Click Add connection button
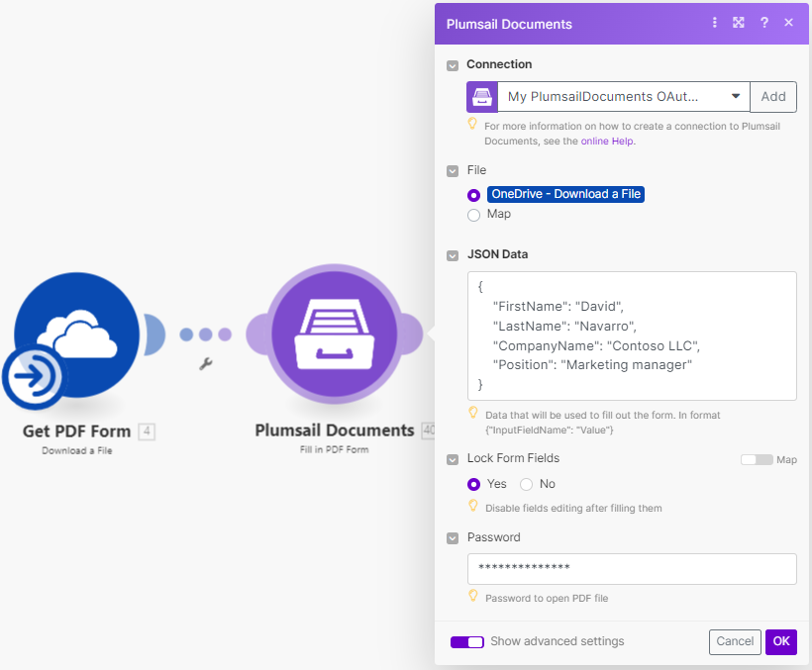This screenshot has height=670, width=812. [773, 97]
